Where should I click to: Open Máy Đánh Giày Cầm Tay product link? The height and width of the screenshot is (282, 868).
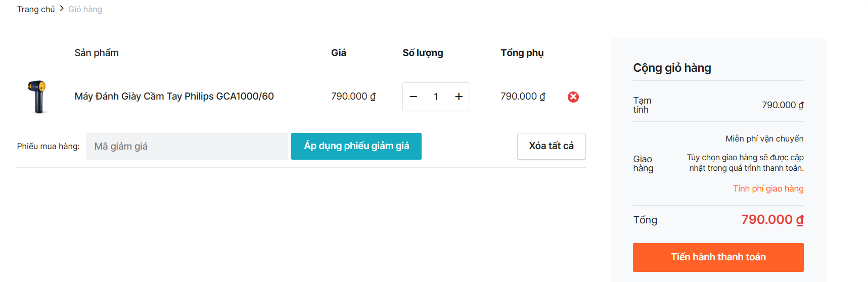click(x=174, y=96)
